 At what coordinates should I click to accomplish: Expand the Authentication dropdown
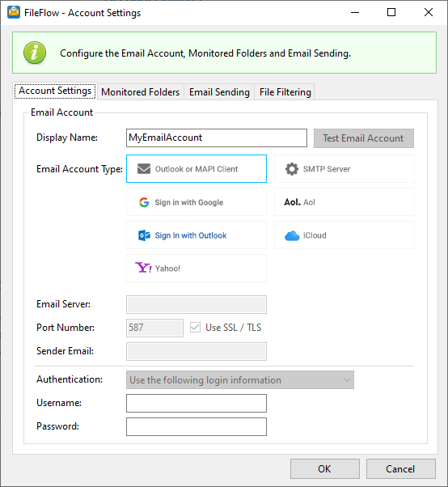240,380
